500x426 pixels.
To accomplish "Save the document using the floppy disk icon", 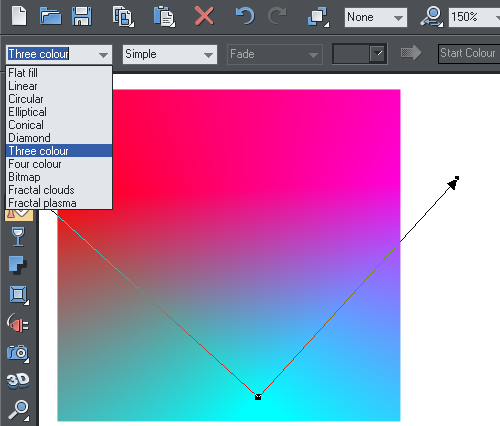I will [82, 16].
